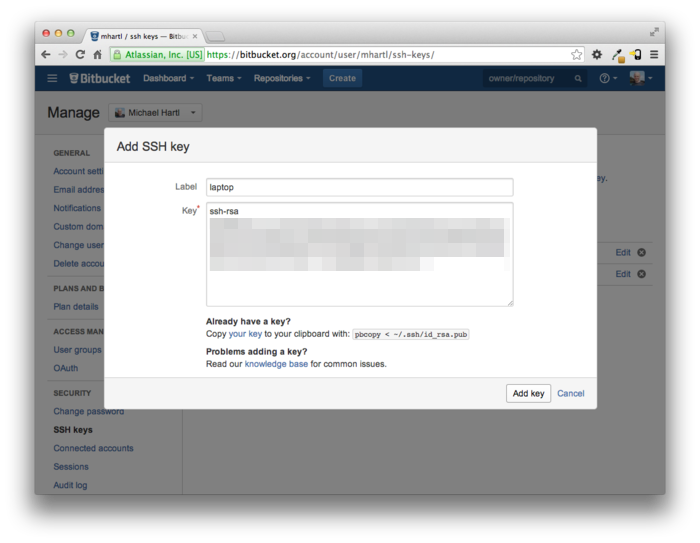The width and height of the screenshot is (700, 543).
Task: Click the browser address bar URL
Action: pos(320,54)
